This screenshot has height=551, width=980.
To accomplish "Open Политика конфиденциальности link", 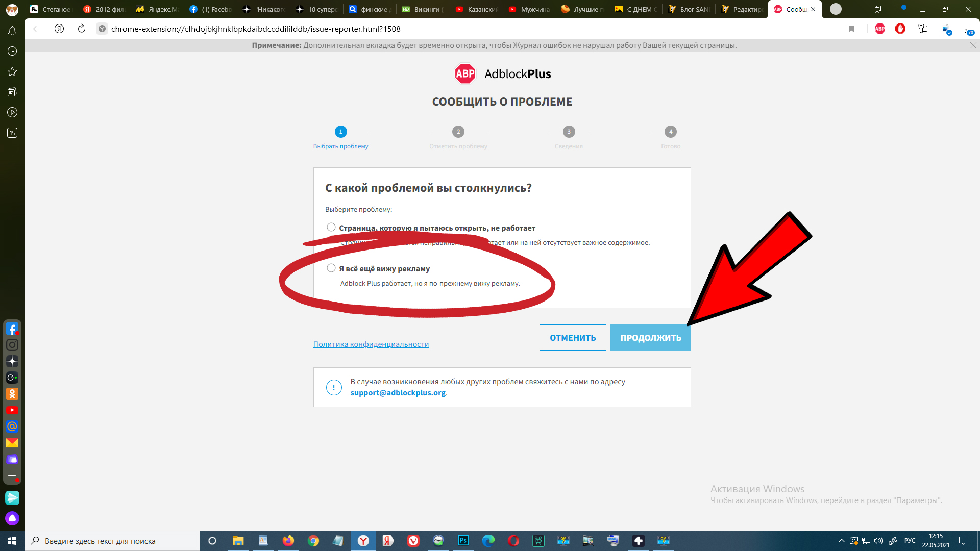I will 371,344.
